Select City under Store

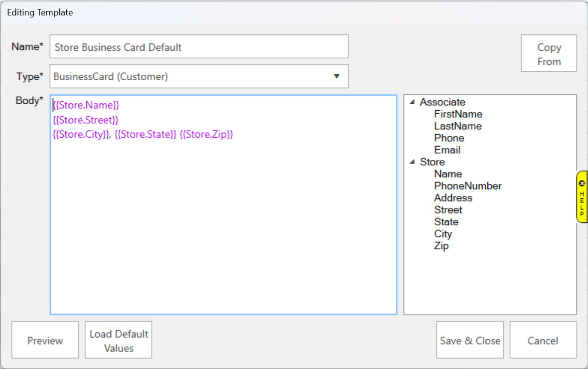click(443, 234)
